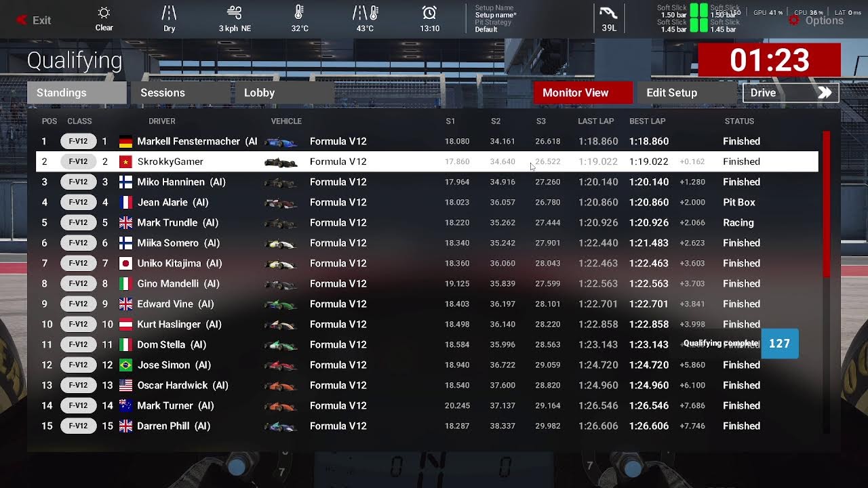This screenshot has height=488, width=868.
Task: Click the French flag for Jean Alarie
Action: tap(125, 203)
